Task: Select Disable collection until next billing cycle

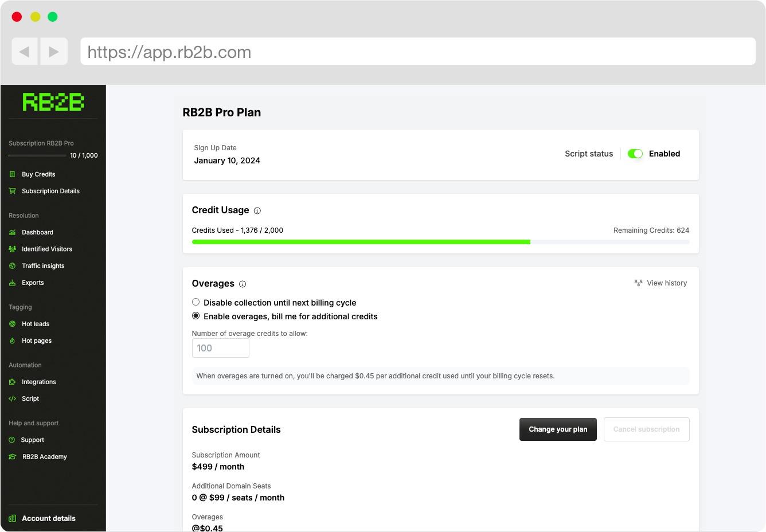Action: point(196,302)
